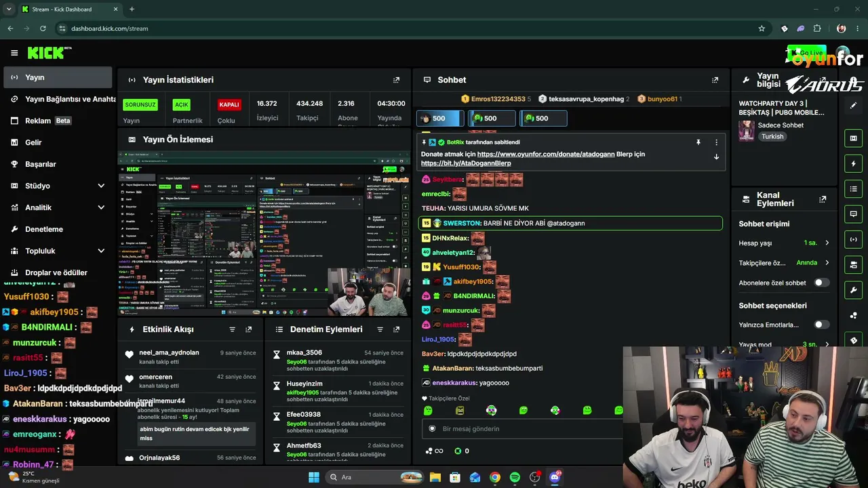The height and width of the screenshot is (488, 868).
Task: Open Spotify from the taskbar
Action: (515, 477)
